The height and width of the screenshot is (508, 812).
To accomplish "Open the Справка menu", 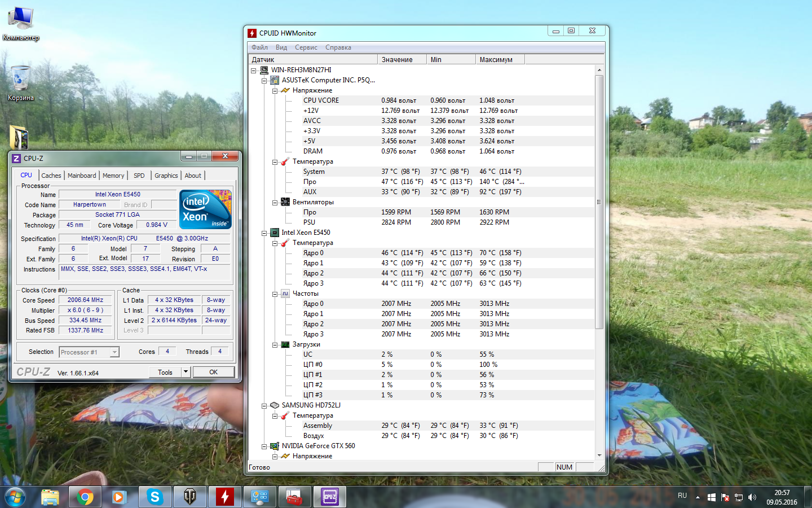I will point(338,47).
